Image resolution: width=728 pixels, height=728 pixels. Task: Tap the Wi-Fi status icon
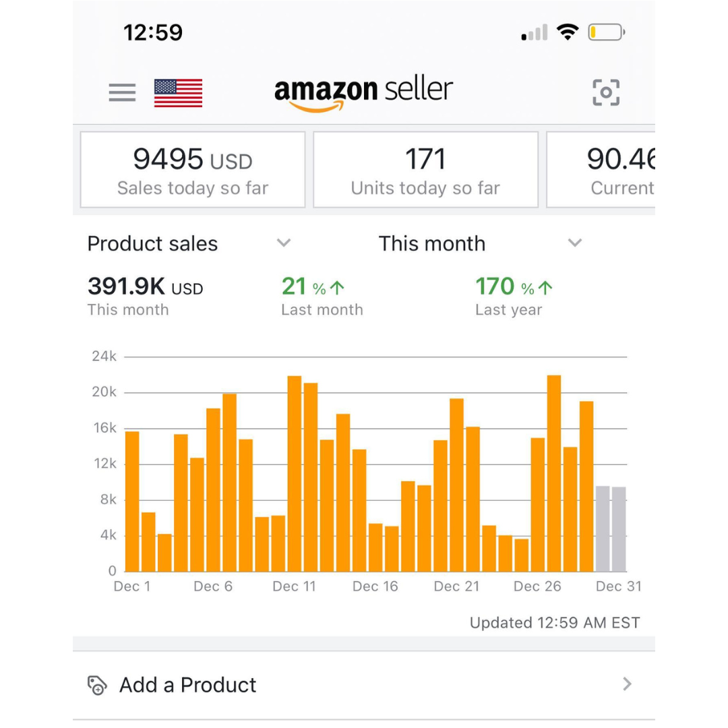[x=568, y=32]
